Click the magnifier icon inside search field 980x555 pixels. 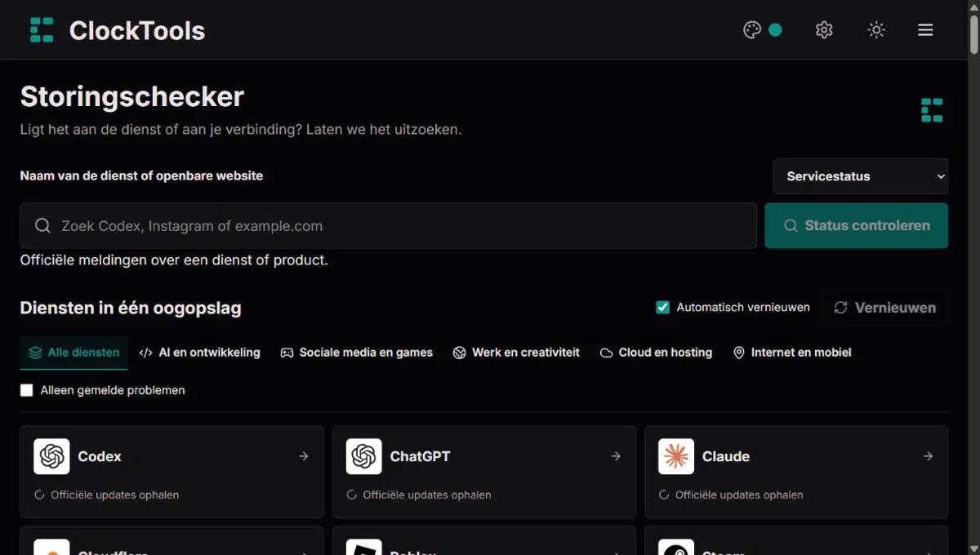click(x=42, y=226)
